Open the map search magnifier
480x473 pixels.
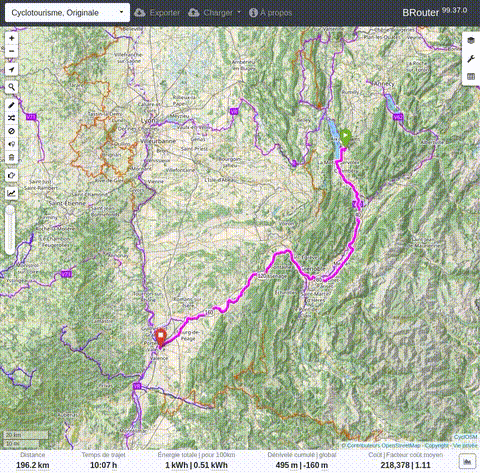[12, 87]
